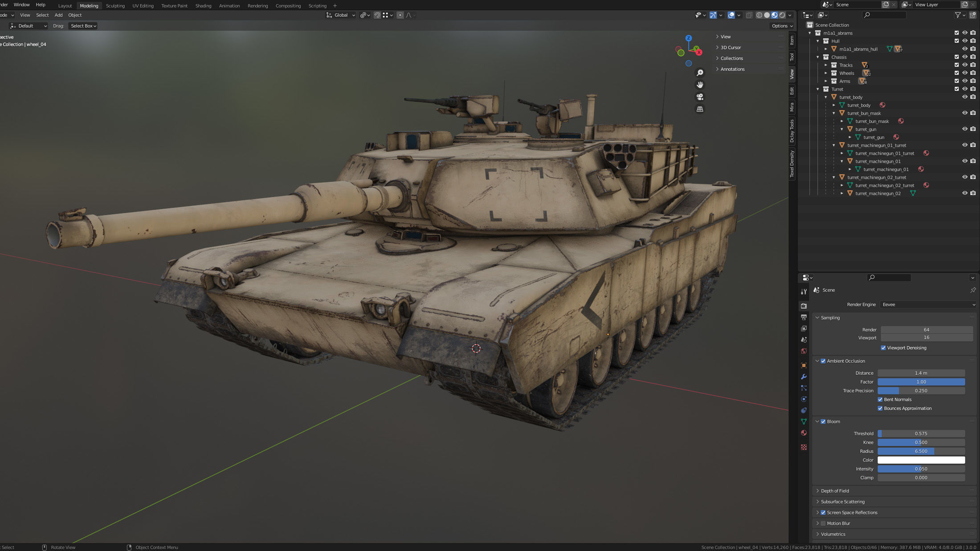Open the Object properties orange square icon
The height and width of the screenshot is (551, 980).
coord(804,365)
